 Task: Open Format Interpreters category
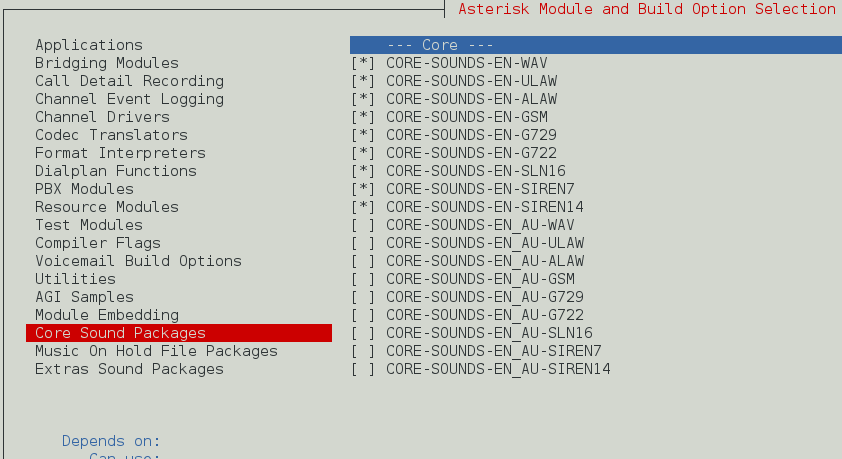click(120, 153)
